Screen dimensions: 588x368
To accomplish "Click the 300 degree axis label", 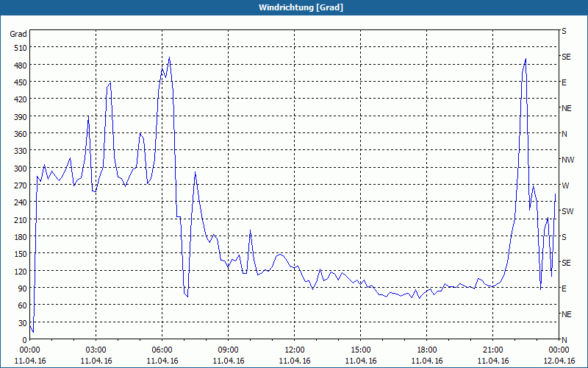I will coord(21,169).
